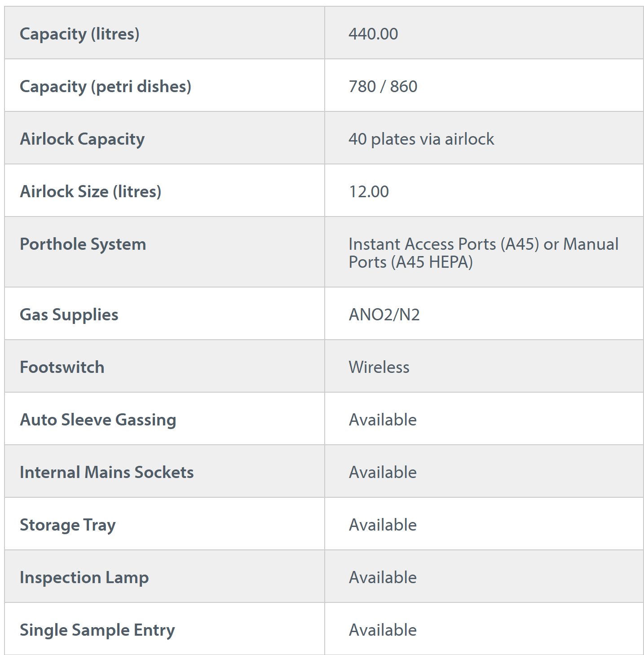
Task: Click the "Storage Tray" row label
Action: click(x=68, y=525)
